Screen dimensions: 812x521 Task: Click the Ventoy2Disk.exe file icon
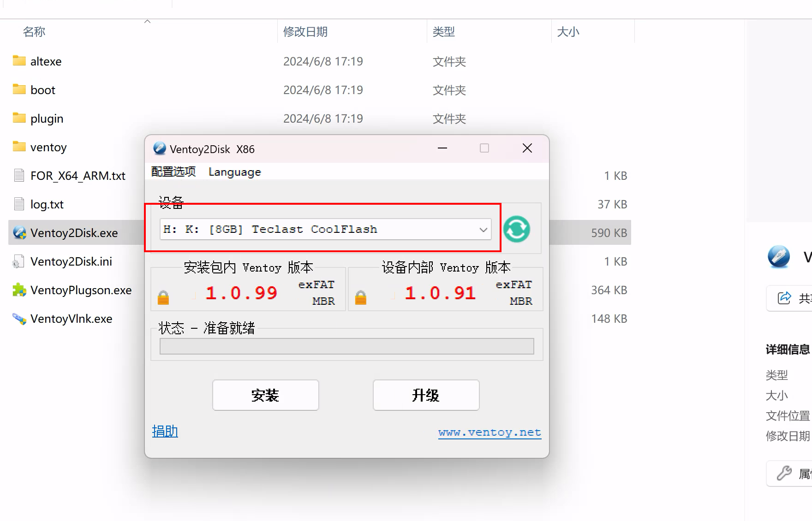pyautogui.click(x=19, y=233)
